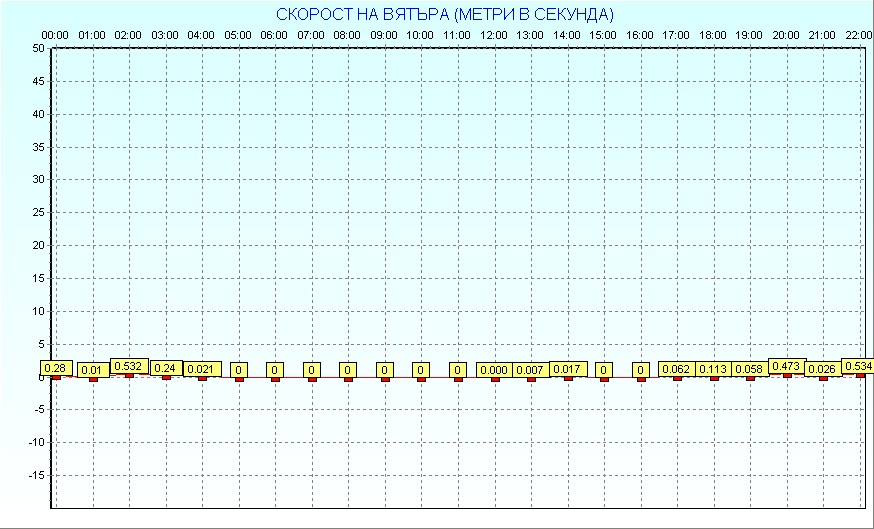Click the 0.473 data label at 20:00
The width and height of the screenshot is (874, 529).
[x=786, y=366]
